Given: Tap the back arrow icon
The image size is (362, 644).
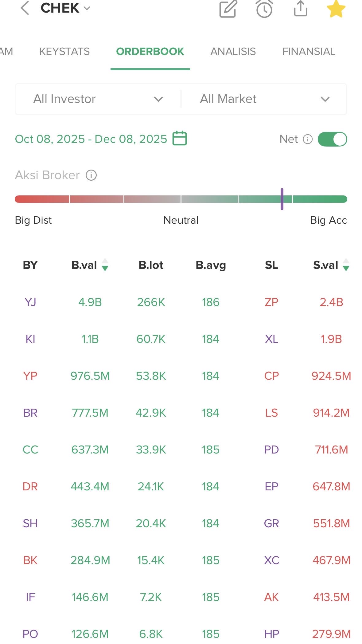Looking at the screenshot, I should [x=25, y=8].
